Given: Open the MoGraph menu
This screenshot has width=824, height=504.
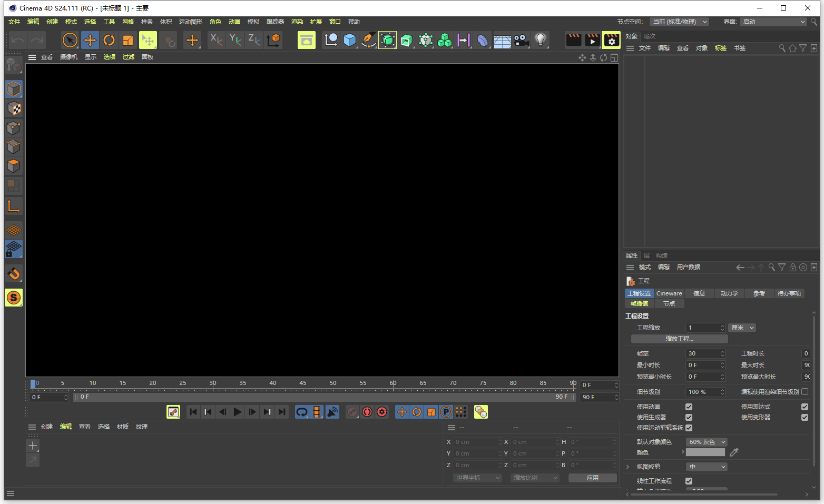Looking at the screenshot, I should 191,22.
